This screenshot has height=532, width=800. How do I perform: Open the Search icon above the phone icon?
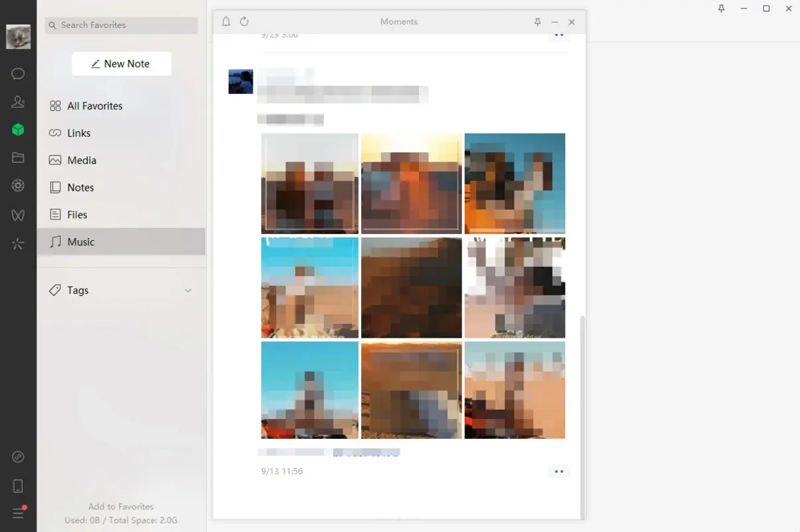[18, 457]
